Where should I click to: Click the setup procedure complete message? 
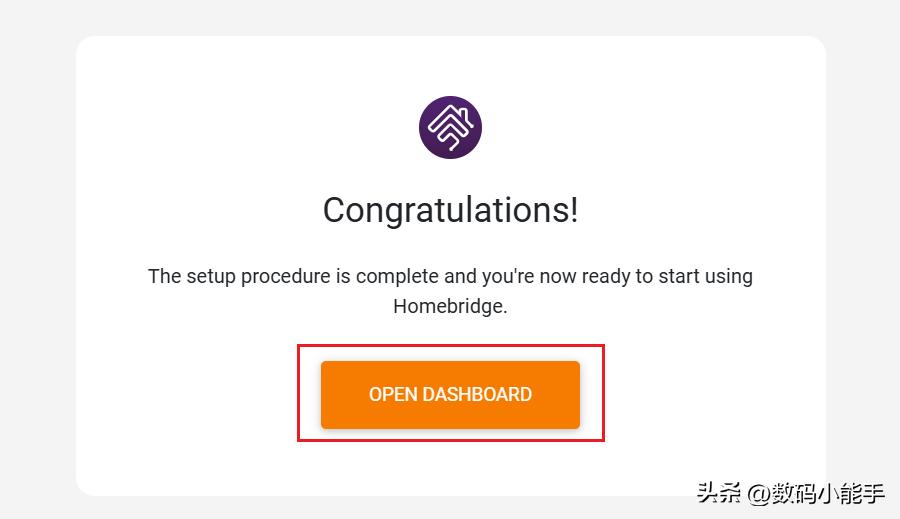(x=450, y=291)
